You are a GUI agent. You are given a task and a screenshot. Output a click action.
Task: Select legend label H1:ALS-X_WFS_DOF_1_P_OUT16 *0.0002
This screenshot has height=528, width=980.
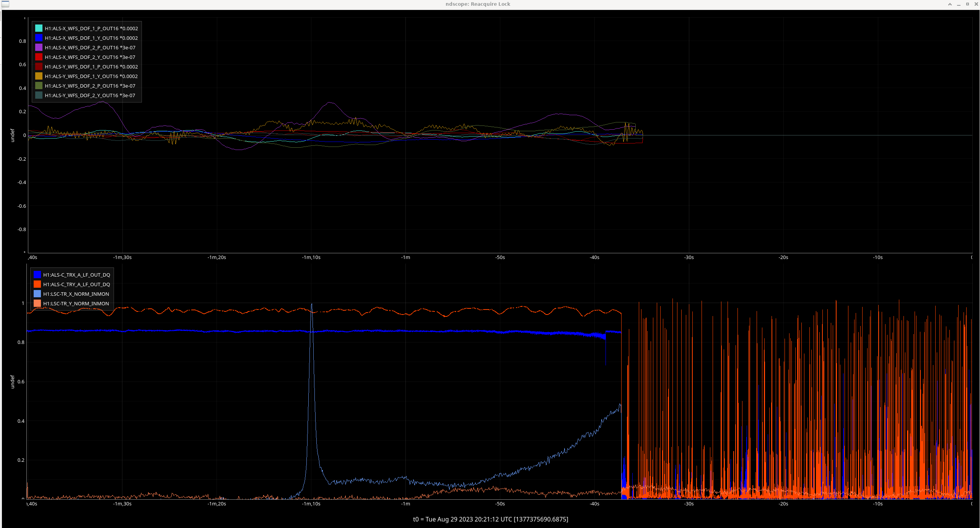point(91,28)
